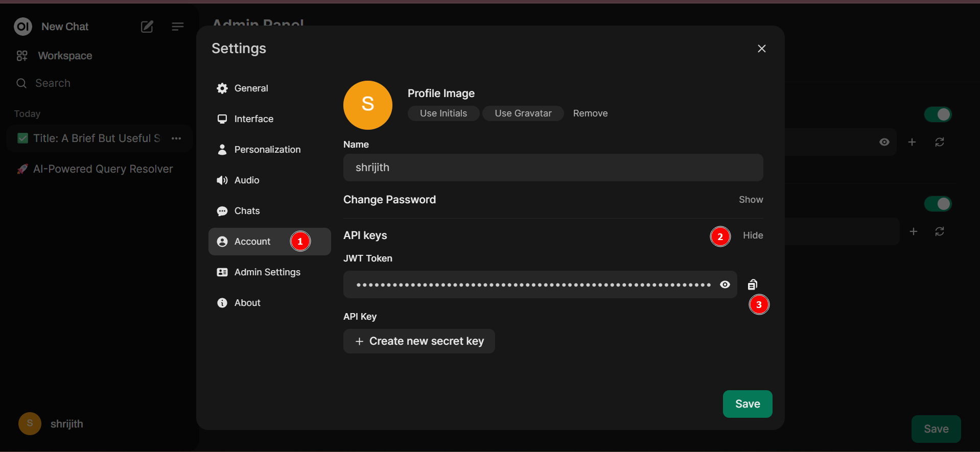
Task: Click the search magnifier icon in sidebar
Action: point(21,83)
